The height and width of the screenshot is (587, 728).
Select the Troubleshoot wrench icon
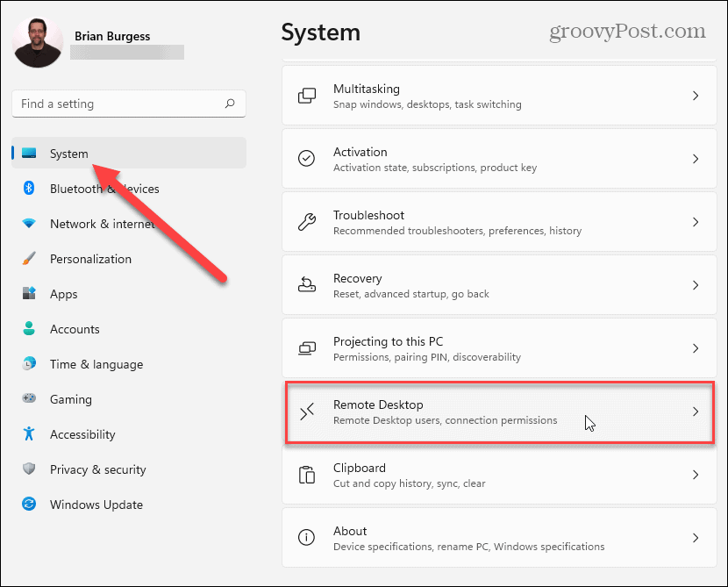307,221
